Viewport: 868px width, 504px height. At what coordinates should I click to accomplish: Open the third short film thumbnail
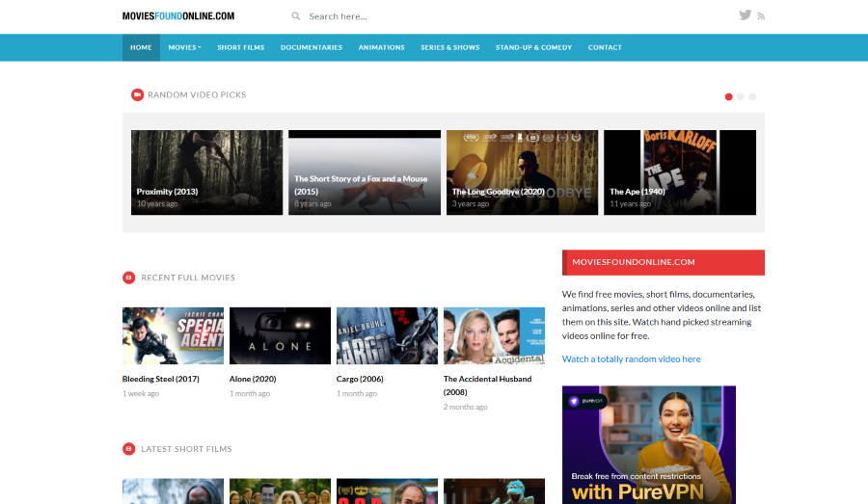tap(387, 491)
